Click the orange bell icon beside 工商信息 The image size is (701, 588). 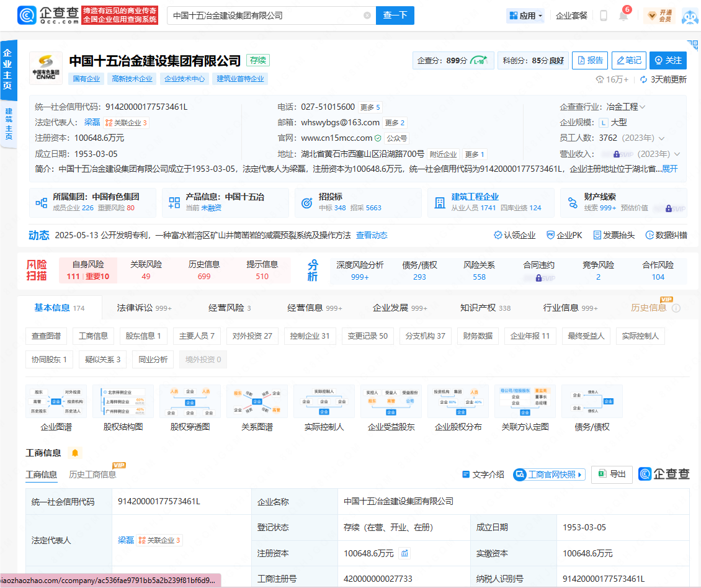click(x=75, y=453)
